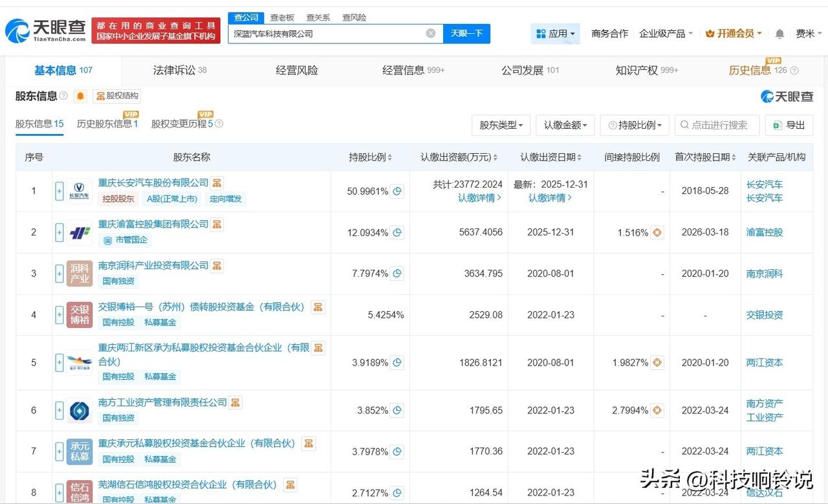Sort by 持股比例 column header

pyautogui.click(x=370, y=157)
